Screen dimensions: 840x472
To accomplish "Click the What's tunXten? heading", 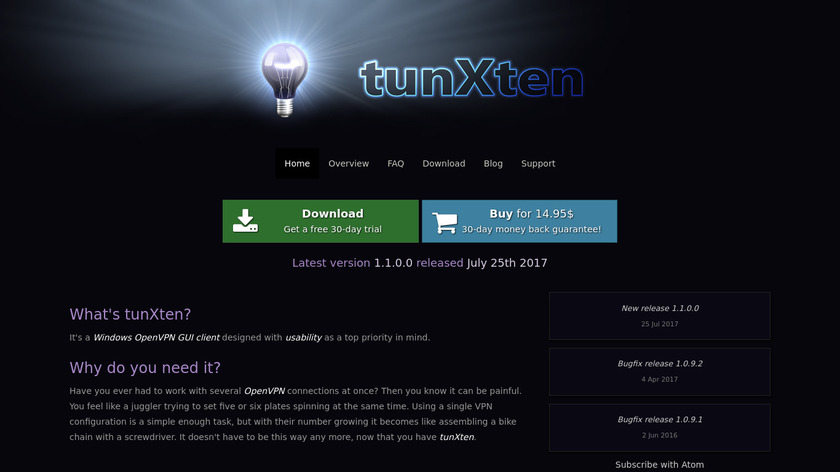I will coord(130,314).
